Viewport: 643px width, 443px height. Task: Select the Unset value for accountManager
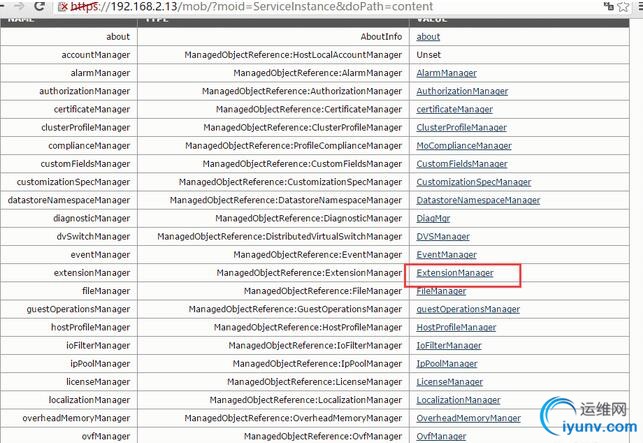click(x=429, y=55)
